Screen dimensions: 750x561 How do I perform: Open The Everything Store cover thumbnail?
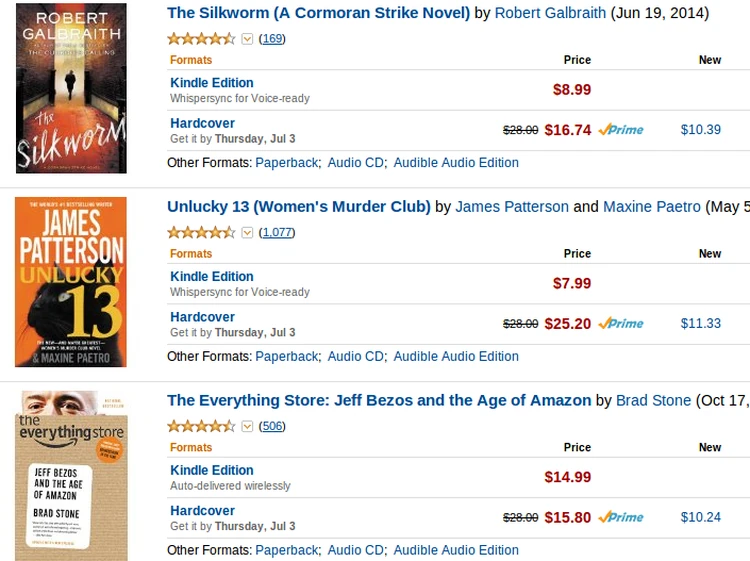pos(70,475)
